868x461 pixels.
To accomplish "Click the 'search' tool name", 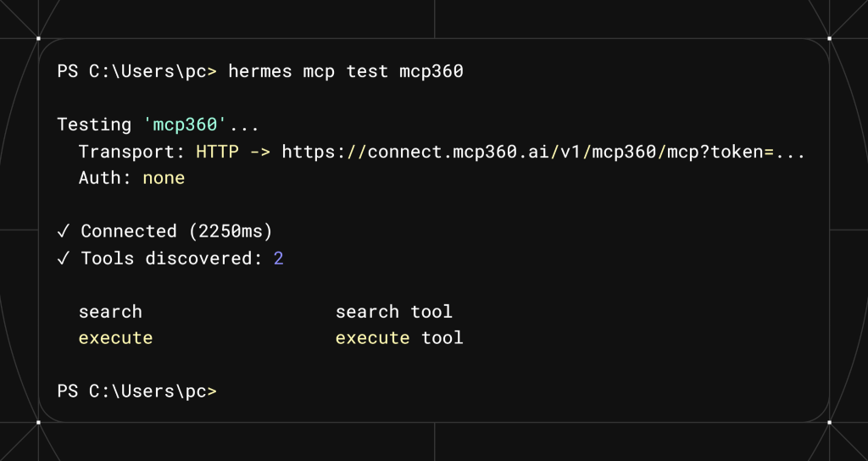I will [110, 312].
